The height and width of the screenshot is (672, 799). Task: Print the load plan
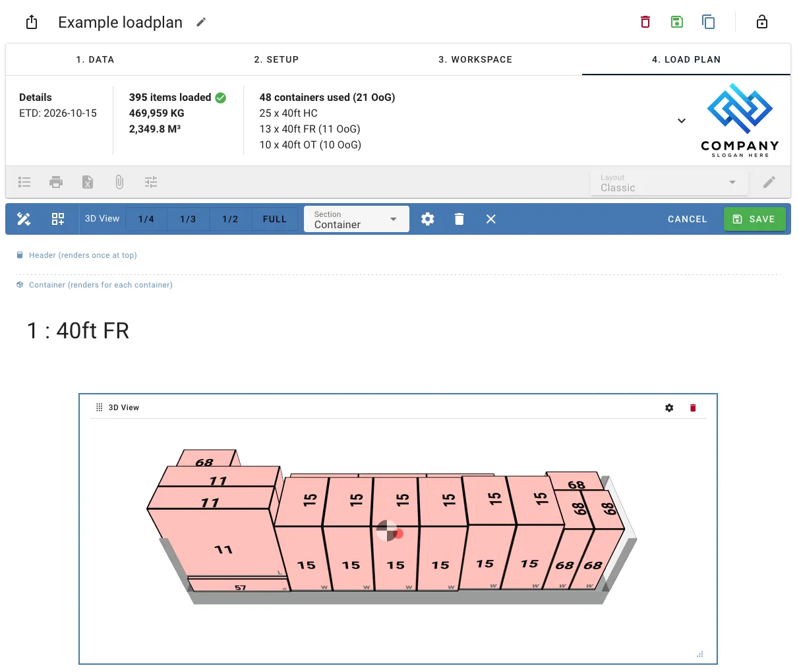click(56, 182)
